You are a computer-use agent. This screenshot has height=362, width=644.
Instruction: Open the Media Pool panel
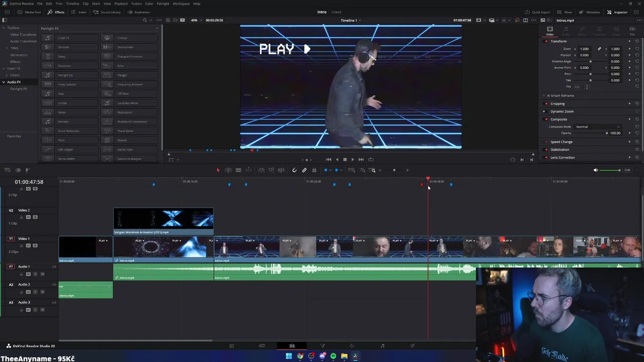(x=30, y=12)
